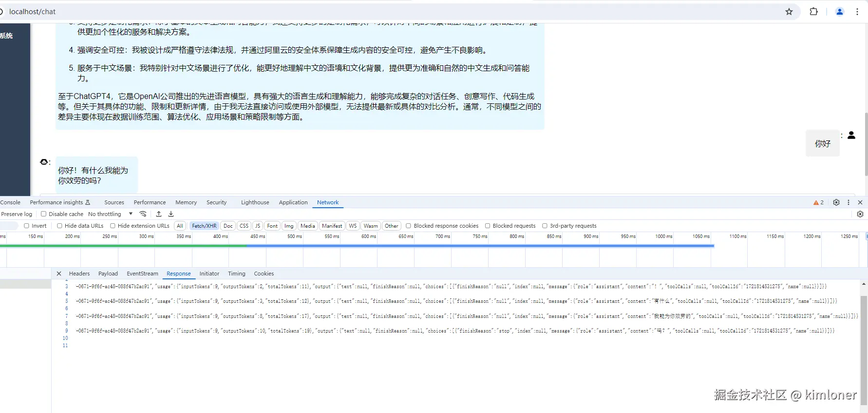Click the page vertical scrollbar

pyautogui.click(x=866, y=143)
